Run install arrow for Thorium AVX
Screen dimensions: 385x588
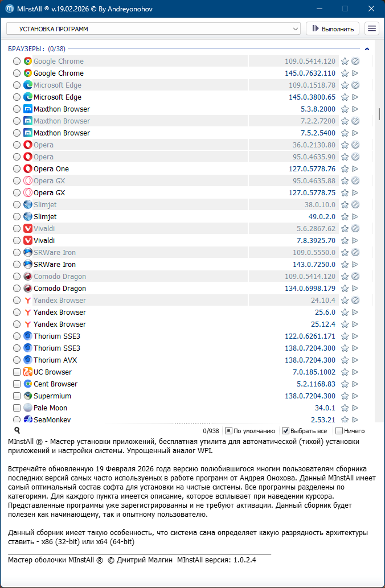355,360
